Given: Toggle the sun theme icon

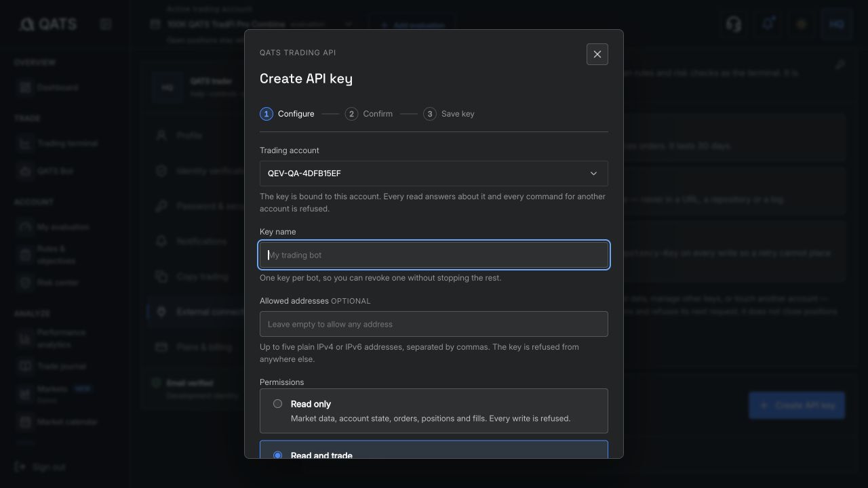Looking at the screenshot, I should click(802, 24).
